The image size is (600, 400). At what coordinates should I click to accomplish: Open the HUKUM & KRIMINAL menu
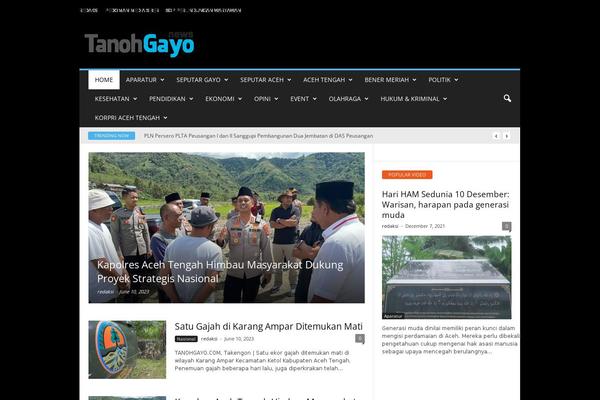tap(414, 99)
